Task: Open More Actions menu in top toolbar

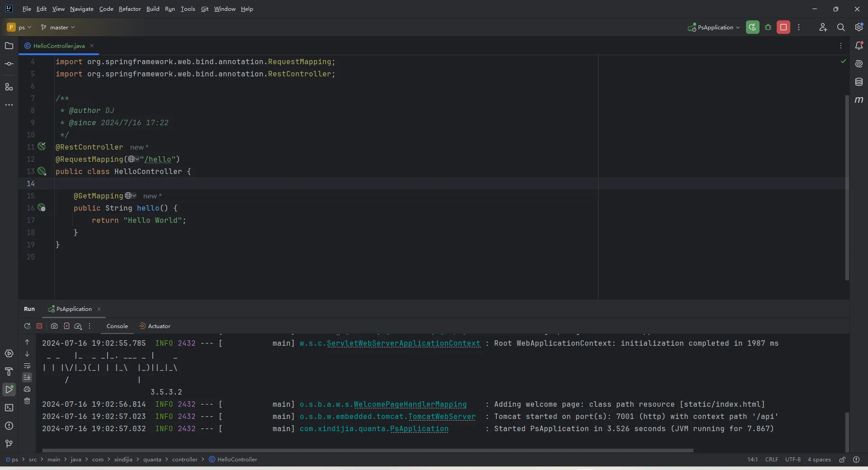Action: pyautogui.click(x=799, y=27)
